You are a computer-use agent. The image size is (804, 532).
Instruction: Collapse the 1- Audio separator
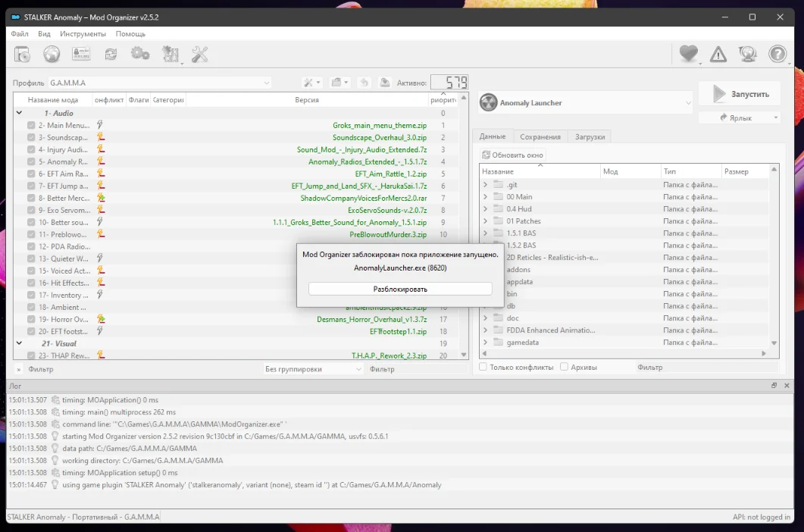[19, 113]
